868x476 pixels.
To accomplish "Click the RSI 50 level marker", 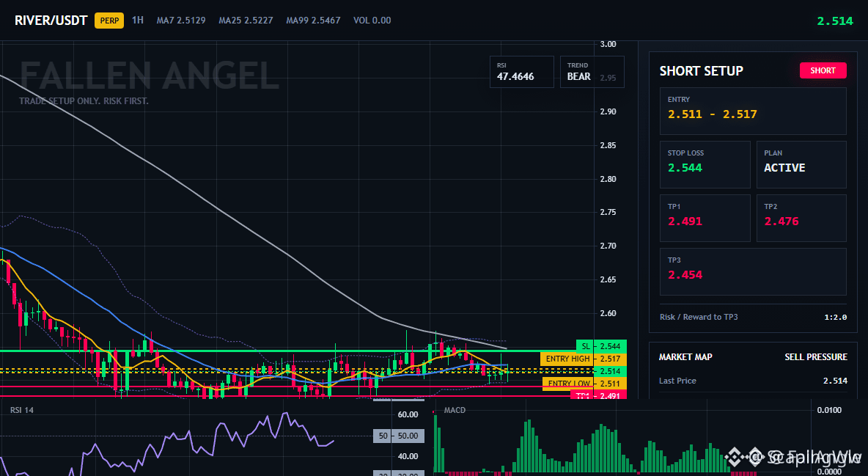I will [x=399, y=436].
